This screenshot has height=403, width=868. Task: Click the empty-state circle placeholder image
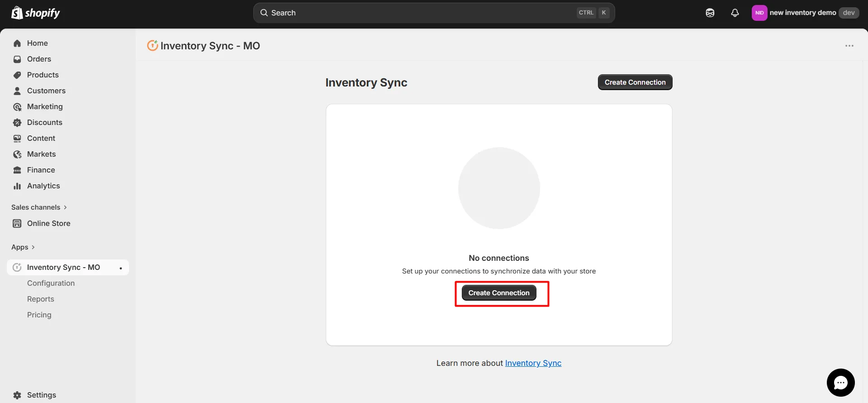click(499, 188)
